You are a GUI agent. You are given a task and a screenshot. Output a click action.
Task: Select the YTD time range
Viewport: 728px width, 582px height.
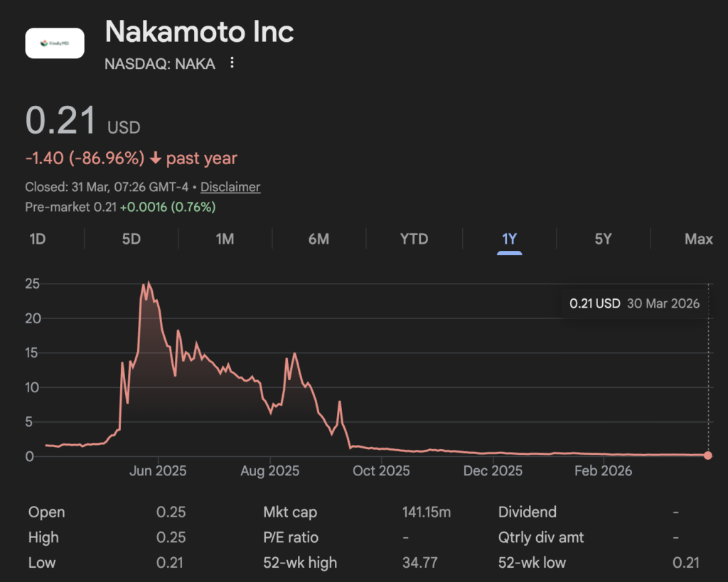[413, 239]
